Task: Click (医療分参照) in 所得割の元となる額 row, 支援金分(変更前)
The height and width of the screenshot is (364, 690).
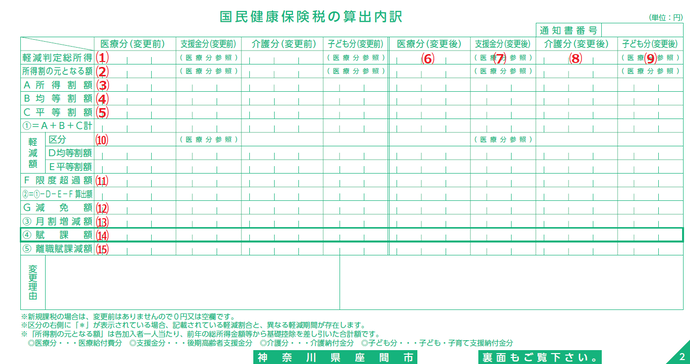Action: coord(208,71)
